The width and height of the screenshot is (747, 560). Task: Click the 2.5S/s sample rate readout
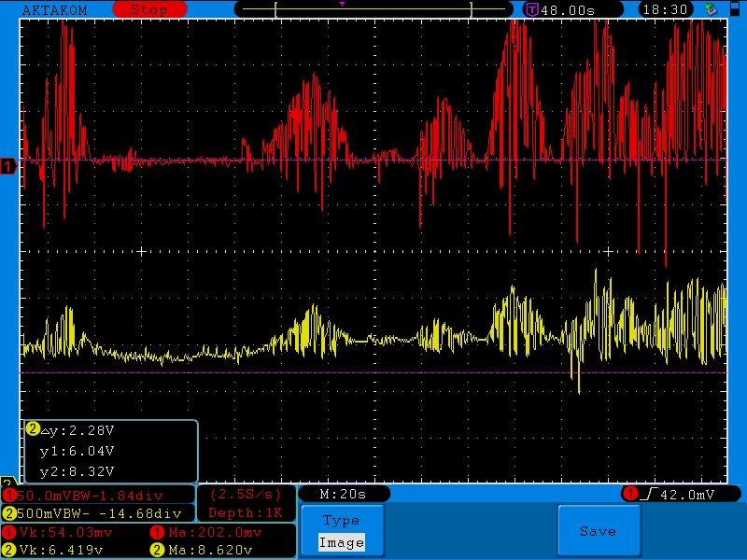tap(246, 495)
